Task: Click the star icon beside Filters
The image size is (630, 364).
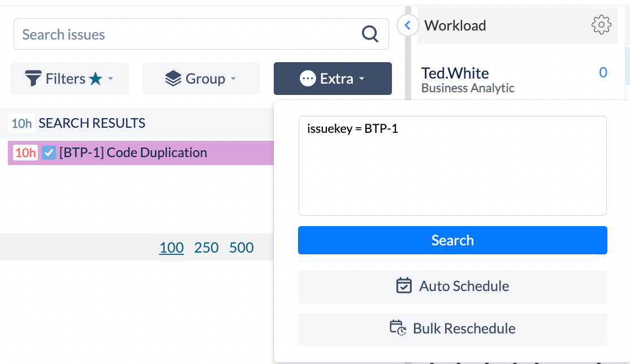Action: (96, 79)
